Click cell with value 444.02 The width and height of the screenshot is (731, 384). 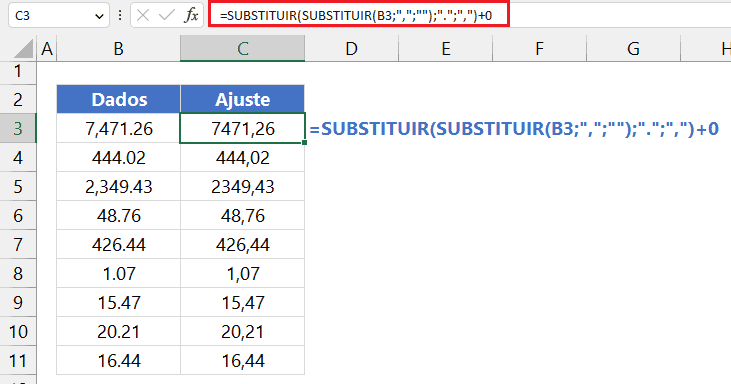click(118, 158)
